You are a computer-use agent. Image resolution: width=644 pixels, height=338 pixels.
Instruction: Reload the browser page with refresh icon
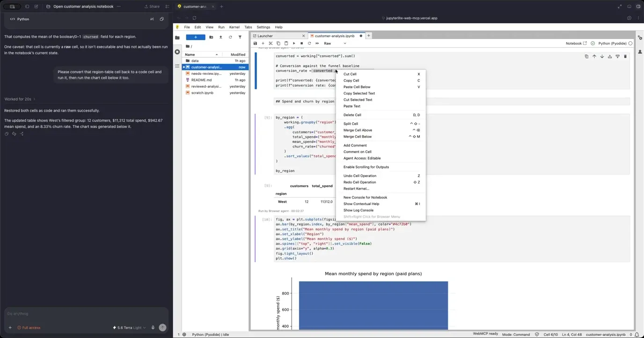[x=194, y=18]
